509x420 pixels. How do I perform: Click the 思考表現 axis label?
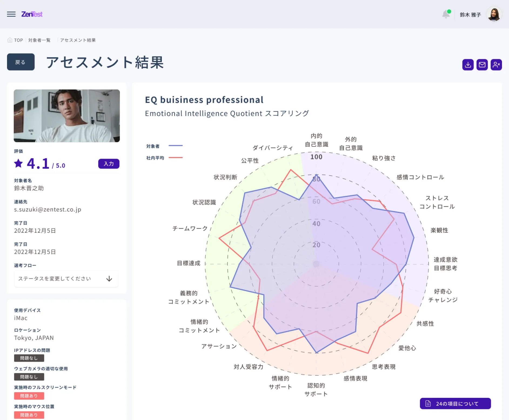[384, 367]
